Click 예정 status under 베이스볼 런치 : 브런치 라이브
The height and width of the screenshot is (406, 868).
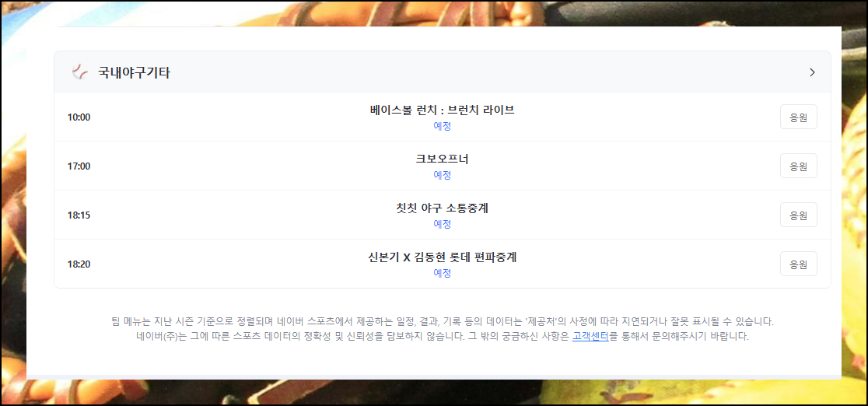tap(443, 126)
